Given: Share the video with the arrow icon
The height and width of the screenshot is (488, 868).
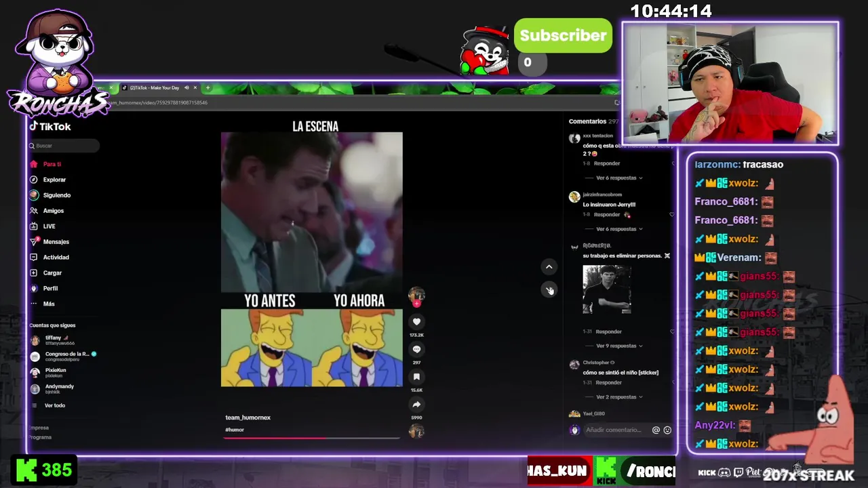Looking at the screenshot, I should (416, 405).
